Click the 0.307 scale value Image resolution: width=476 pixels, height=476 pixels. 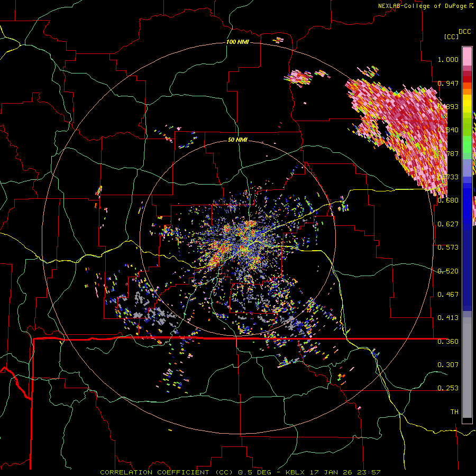tap(448, 365)
